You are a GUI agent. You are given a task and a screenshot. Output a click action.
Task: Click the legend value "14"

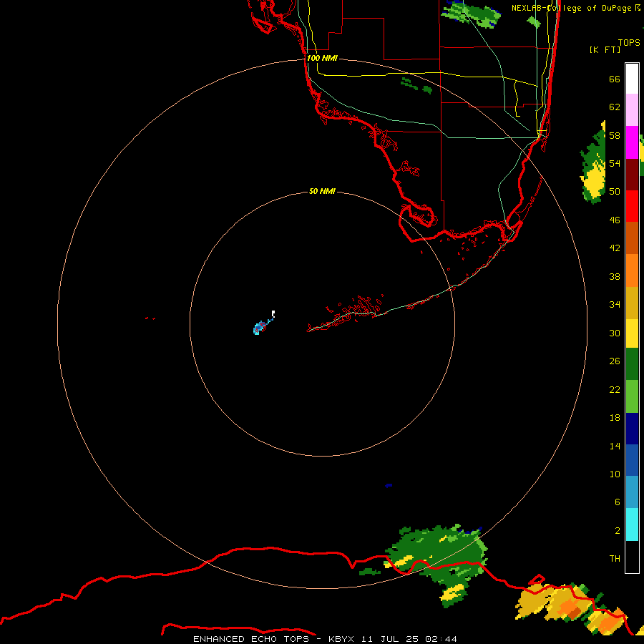615,446
